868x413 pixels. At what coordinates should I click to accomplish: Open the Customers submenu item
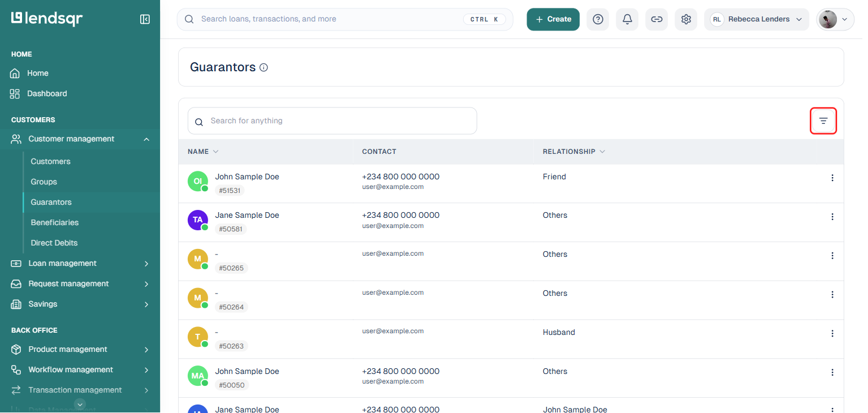pos(50,162)
